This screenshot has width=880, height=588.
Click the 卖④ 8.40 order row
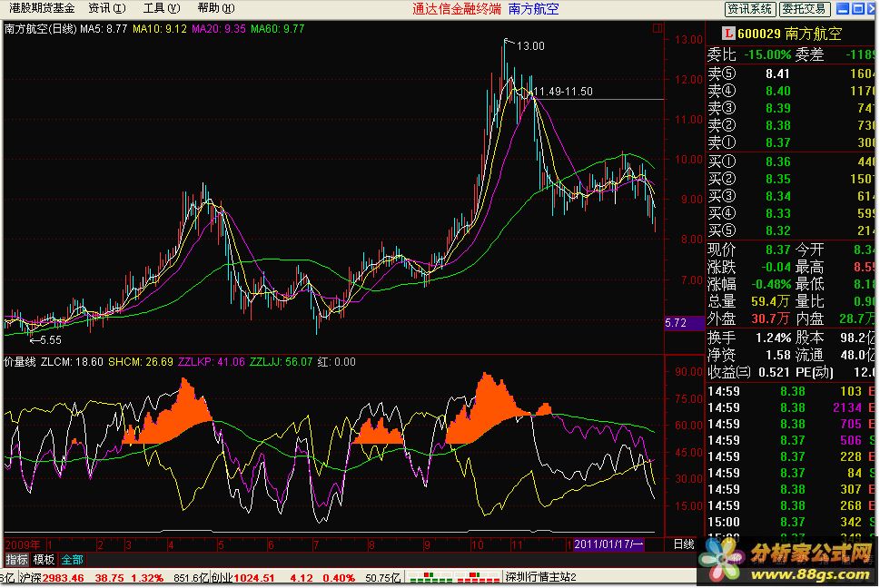click(x=790, y=91)
